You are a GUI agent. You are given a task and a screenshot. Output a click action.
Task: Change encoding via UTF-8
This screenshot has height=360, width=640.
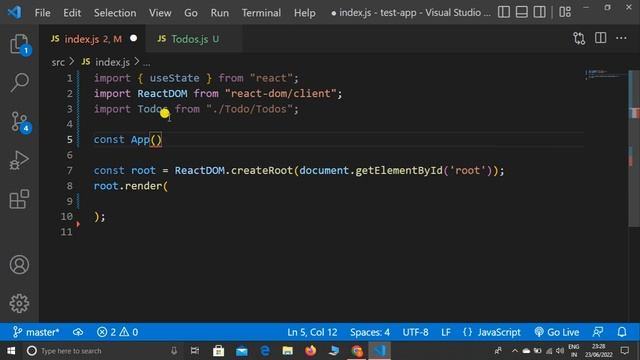click(x=416, y=332)
